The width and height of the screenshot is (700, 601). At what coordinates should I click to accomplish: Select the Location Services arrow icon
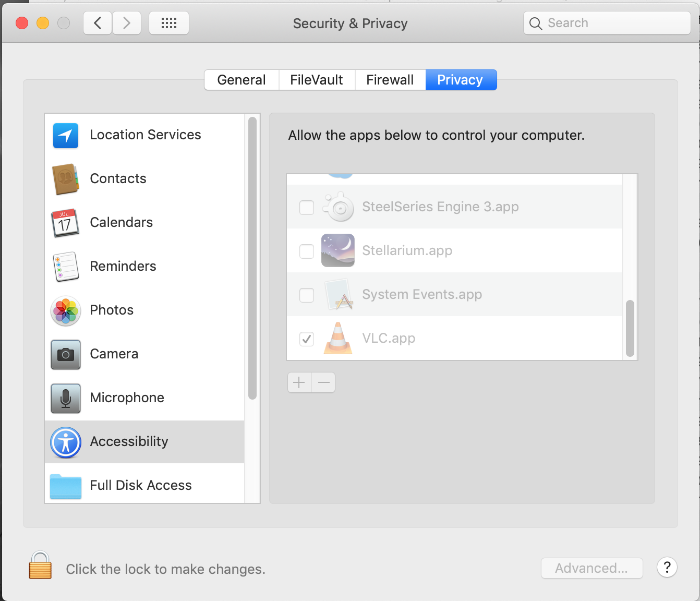pyautogui.click(x=66, y=136)
